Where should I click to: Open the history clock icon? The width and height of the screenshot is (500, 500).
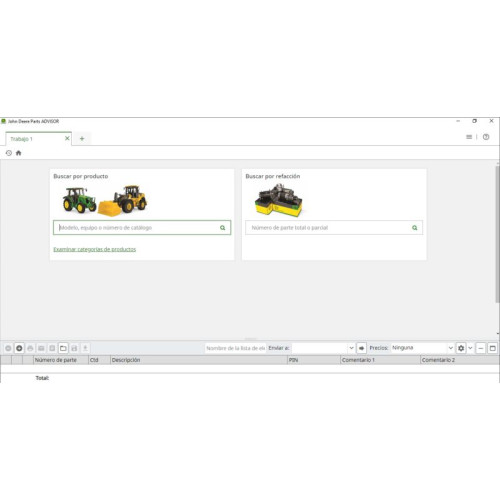pos(9,153)
